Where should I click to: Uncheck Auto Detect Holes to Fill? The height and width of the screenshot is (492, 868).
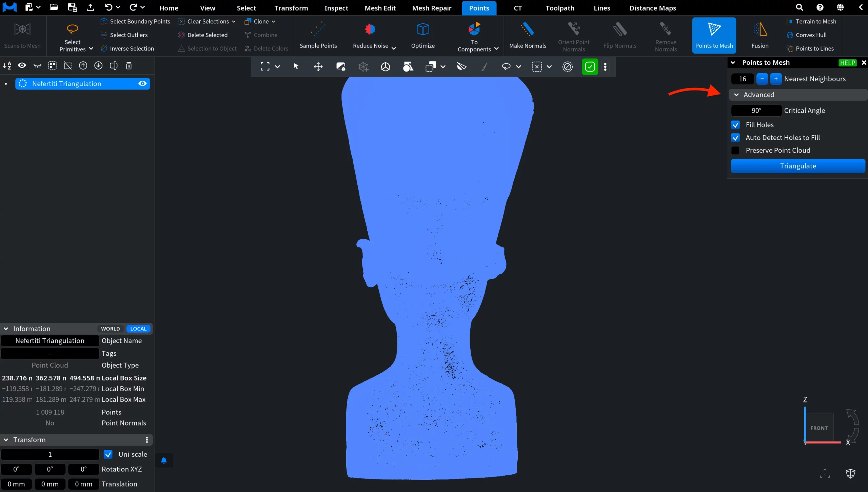pyautogui.click(x=735, y=138)
